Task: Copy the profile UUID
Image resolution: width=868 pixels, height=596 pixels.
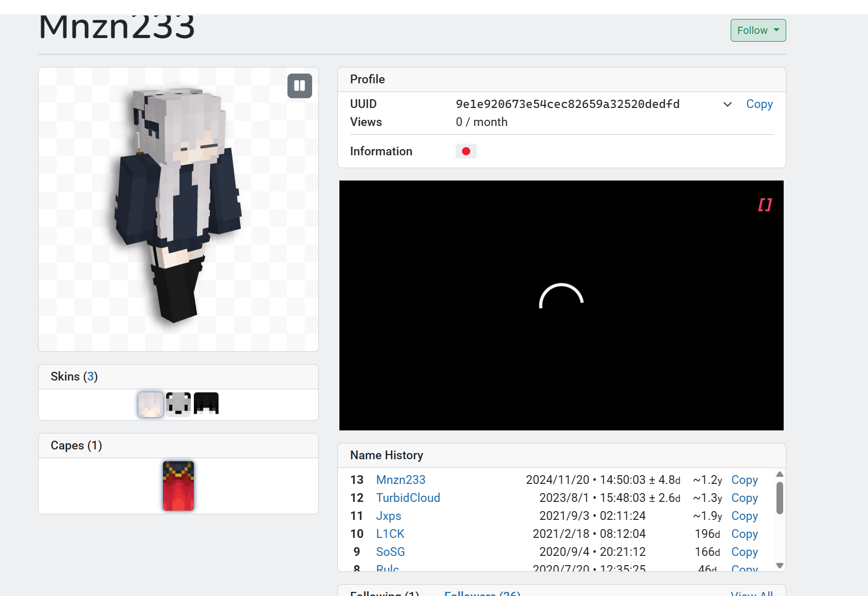Action: 759,104
